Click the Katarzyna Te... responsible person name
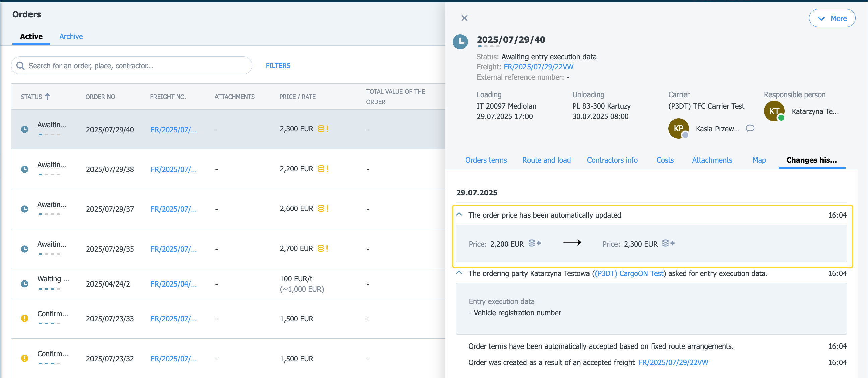Image resolution: width=868 pixels, height=378 pixels. click(815, 111)
